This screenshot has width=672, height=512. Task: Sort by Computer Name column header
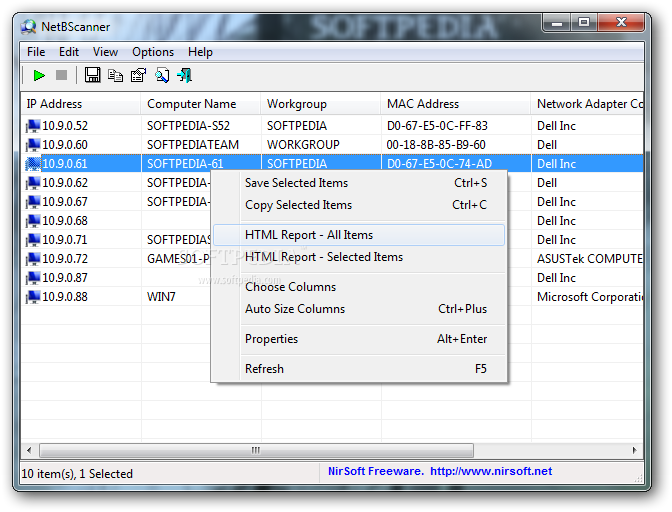point(201,104)
